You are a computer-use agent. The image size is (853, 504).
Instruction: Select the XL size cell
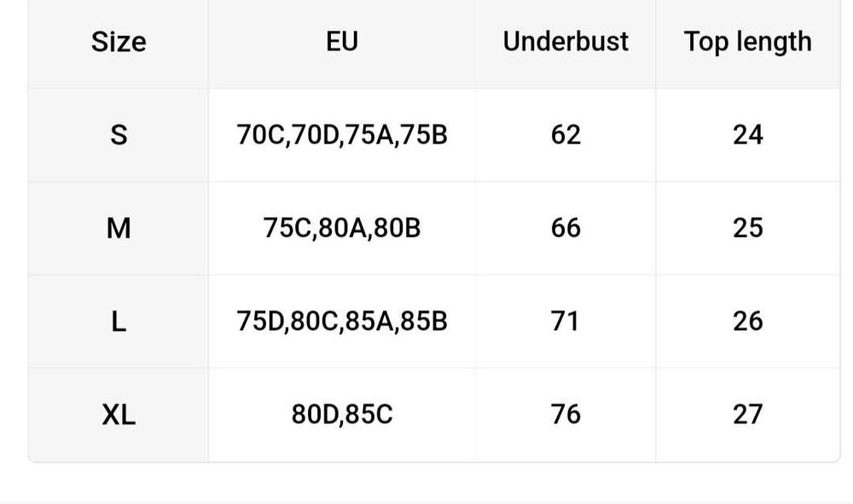click(119, 414)
